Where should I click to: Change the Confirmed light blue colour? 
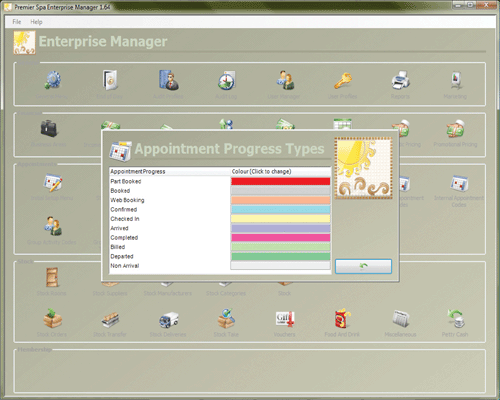[281, 209]
